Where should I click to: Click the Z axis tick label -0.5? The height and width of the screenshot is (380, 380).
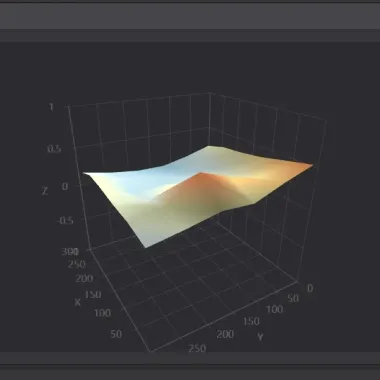click(66, 221)
